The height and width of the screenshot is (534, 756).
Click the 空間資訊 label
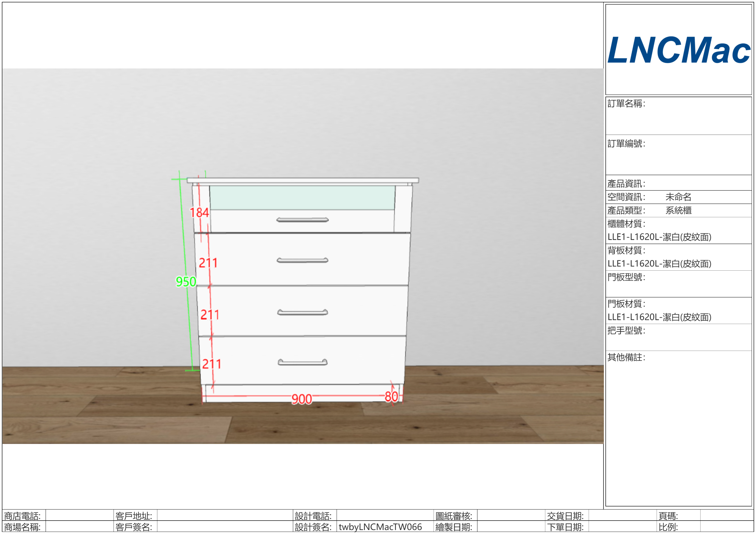626,197
